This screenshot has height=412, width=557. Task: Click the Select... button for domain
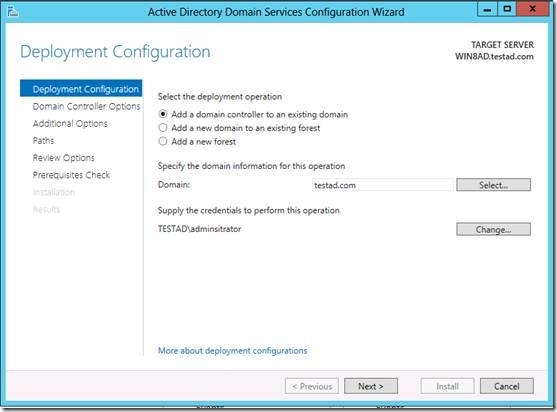click(493, 185)
